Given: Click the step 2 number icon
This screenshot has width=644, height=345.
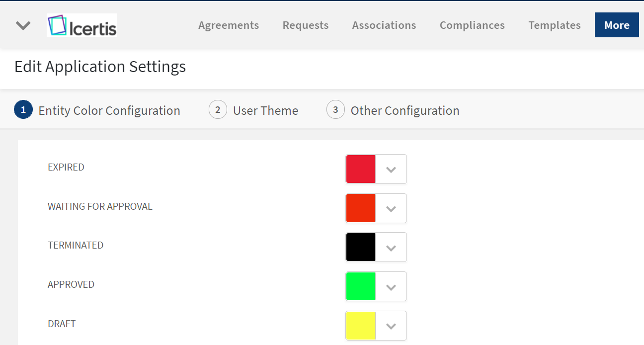Looking at the screenshot, I should [x=218, y=110].
